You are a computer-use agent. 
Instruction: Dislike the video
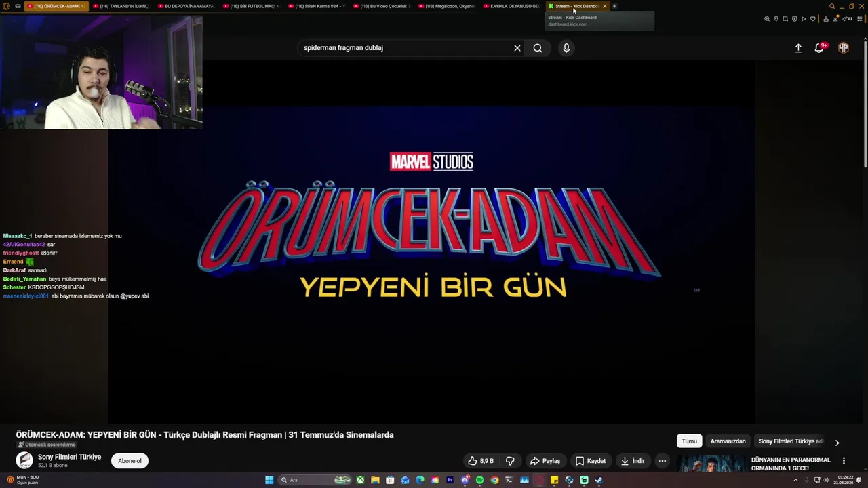pyautogui.click(x=510, y=461)
